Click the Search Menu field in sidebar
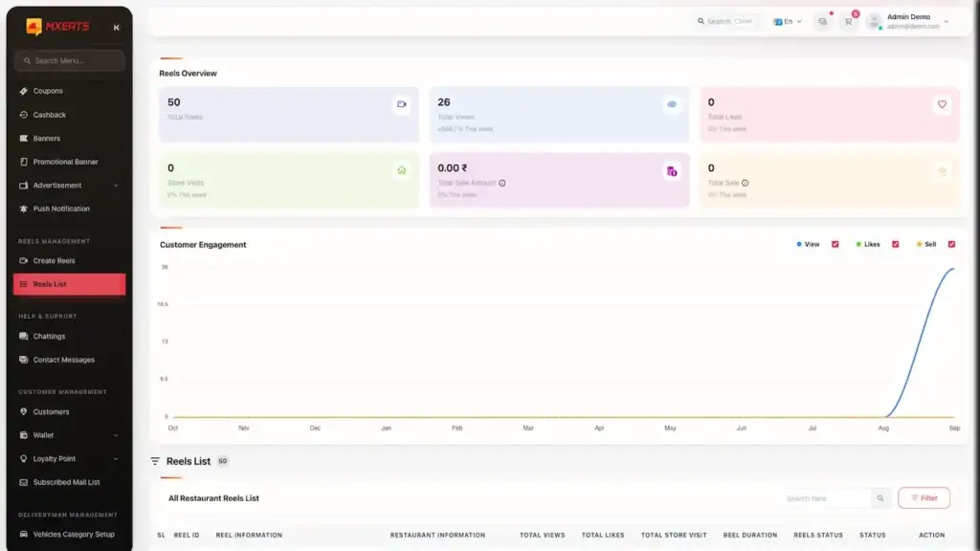This screenshot has height=551, width=980. point(69,60)
